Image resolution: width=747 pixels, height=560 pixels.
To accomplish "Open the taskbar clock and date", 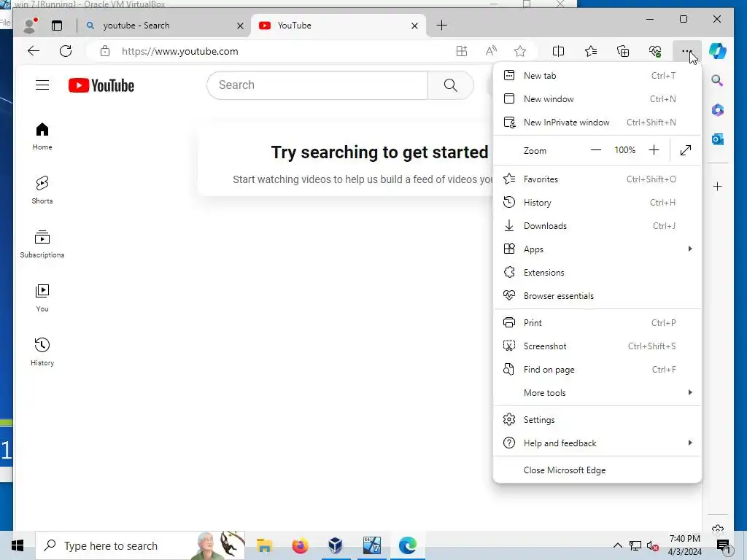I will pos(684,545).
